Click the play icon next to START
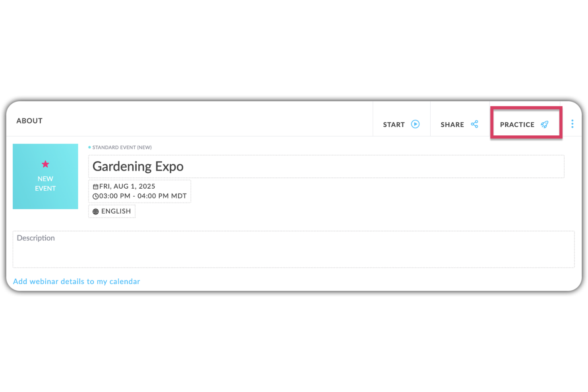The width and height of the screenshot is (588, 392). point(416,124)
